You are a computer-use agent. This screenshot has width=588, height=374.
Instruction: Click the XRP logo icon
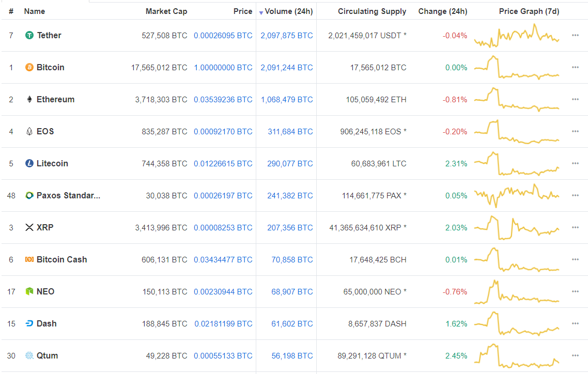click(29, 227)
